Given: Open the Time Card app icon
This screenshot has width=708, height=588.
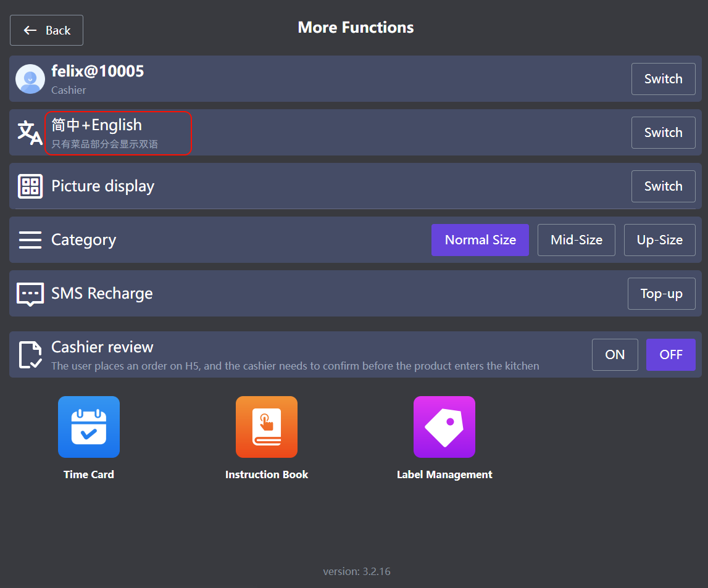Looking at the screenshot, I should (89, 427).
